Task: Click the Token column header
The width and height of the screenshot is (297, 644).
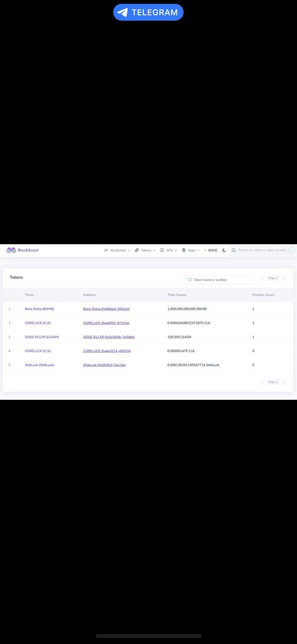Action: click(29, 295)
